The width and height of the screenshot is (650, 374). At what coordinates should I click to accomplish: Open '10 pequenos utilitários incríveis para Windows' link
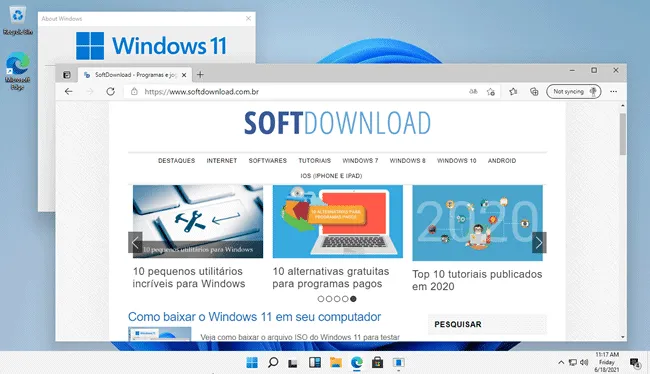coord(189,277)
